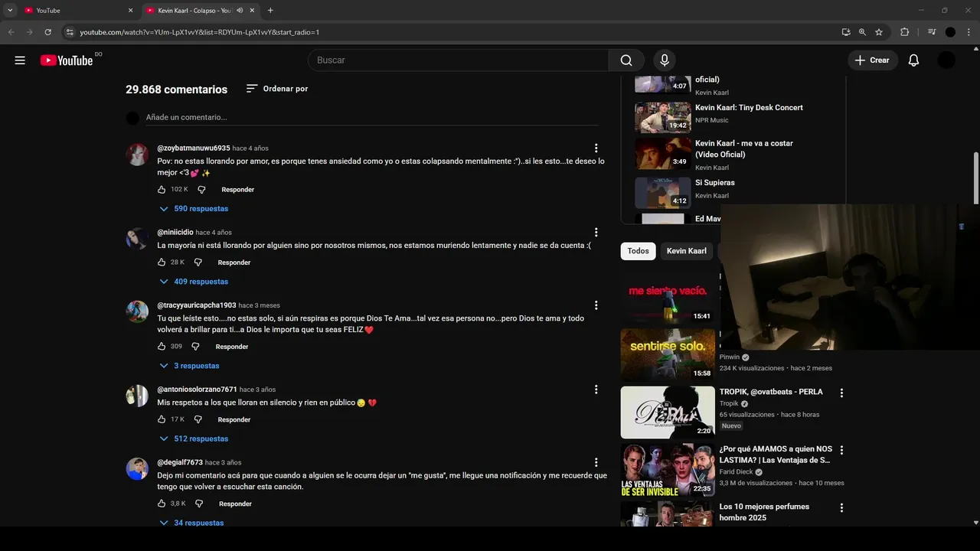The width and height of the screenshot is (980, 551).
Task: Go to YouTube home via logo
Action: coord(67,60)
